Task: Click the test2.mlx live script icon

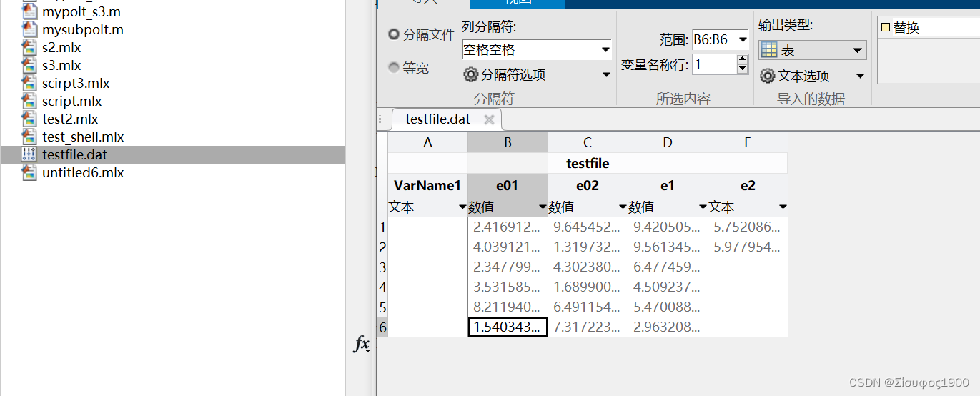Action: pyautogui.click(x=29, y=119)
